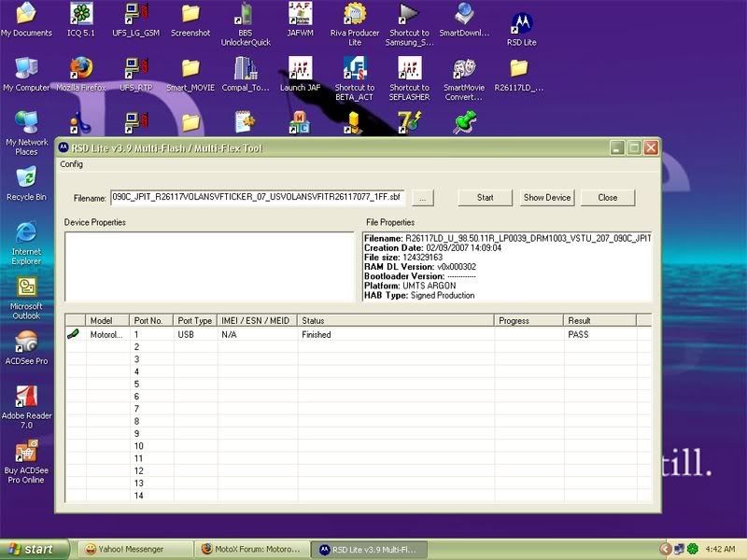Image resolution: width=747 pixels, height=560 pixels.
Task: Select the Internet Explorer desktop icon
Action: coord(27,243)
